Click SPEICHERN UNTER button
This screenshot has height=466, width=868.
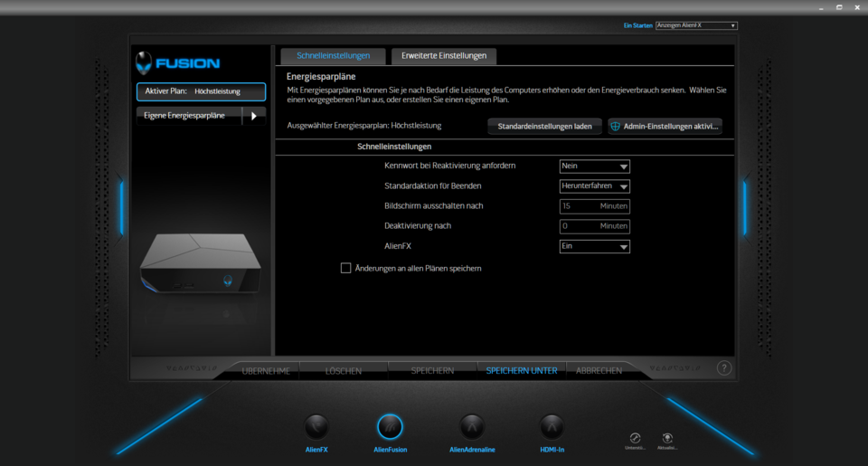[522, 371]
